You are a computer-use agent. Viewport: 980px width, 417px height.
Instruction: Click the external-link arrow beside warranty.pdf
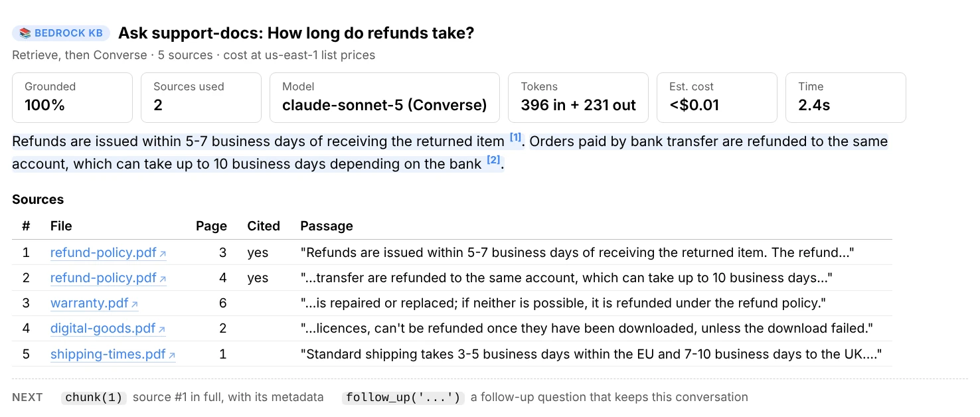tap(135, 304)
